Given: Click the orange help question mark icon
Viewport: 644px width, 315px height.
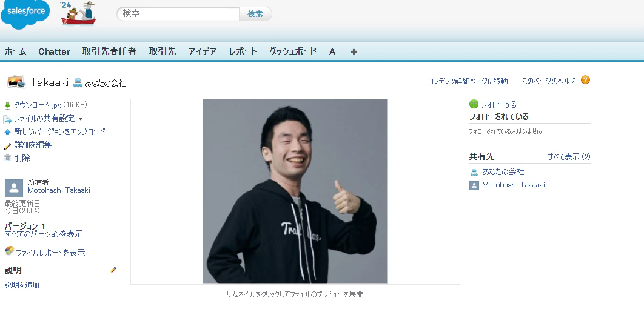Looking at the screenshot, I should [x=585, y=80].
